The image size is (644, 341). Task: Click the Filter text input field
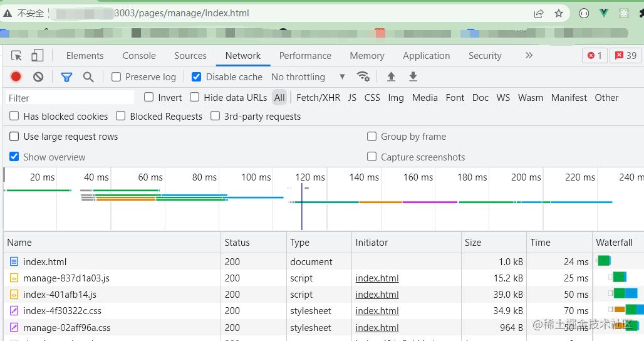70,98
